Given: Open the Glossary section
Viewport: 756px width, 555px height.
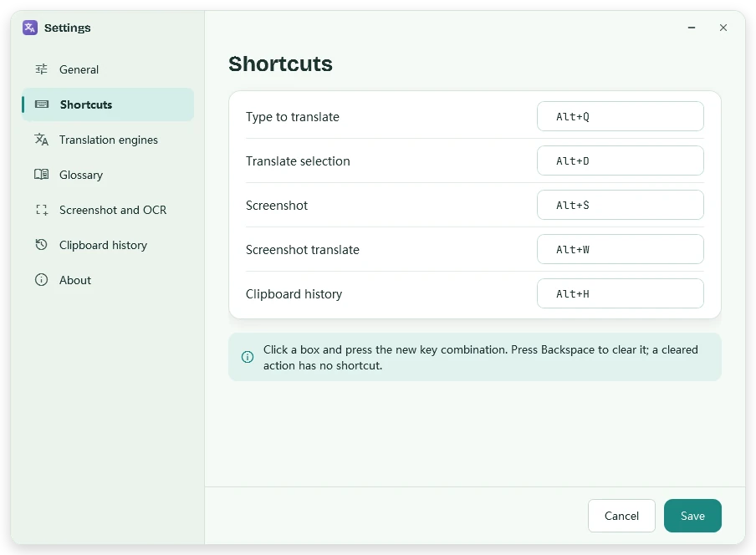Looking at the screenshot, I should click(x=108, y=175).
